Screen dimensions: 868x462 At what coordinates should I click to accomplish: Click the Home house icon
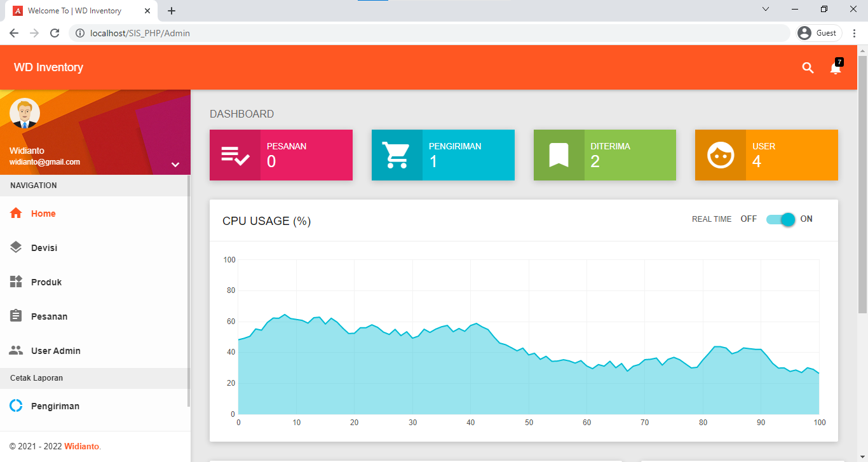click(x=17, y=214)
